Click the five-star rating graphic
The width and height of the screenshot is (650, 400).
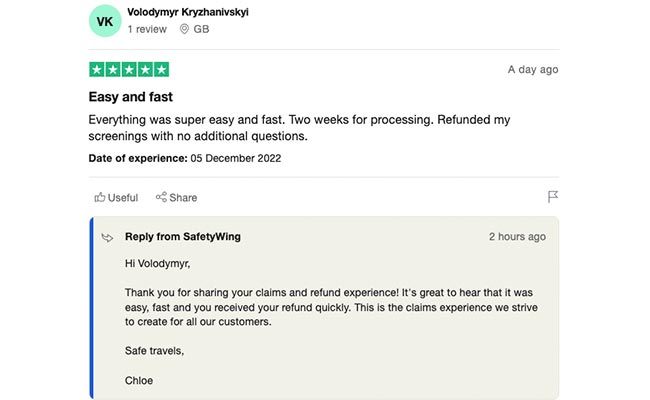(x=129, y=70)
